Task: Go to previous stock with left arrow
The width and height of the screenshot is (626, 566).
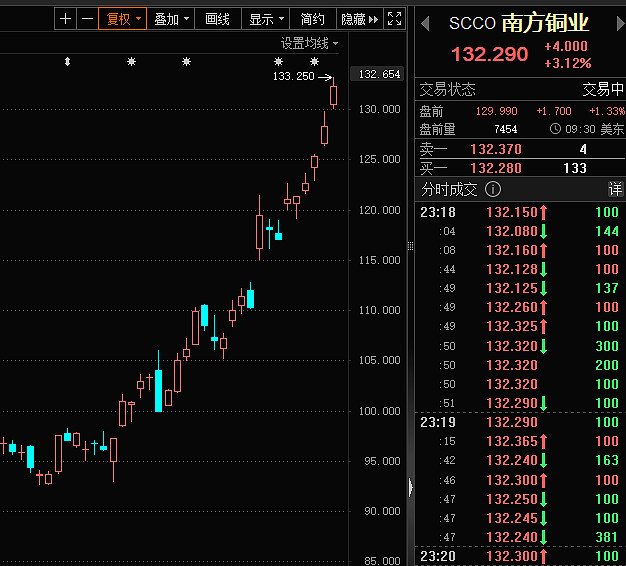Action: [x=425, y=24]
